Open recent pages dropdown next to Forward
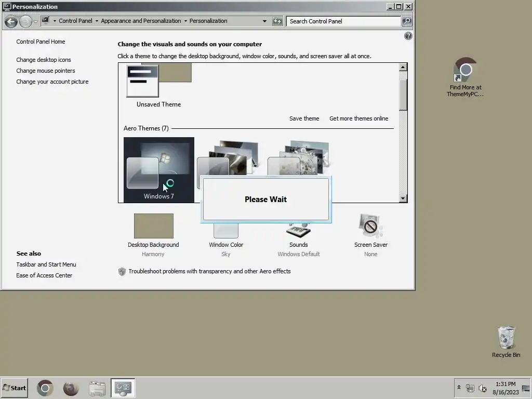 [x=35, y=22]
